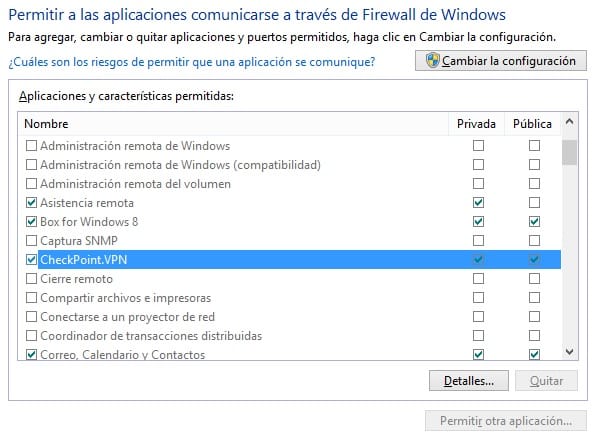The width and height of the screenshot is (600, 443).
Task: Enable the Captura SNMP checkbox
Action: (x=31, y=241)
